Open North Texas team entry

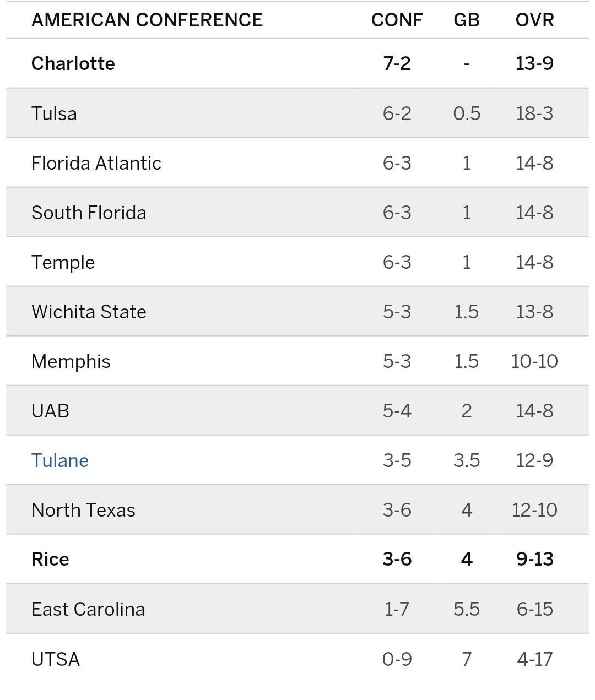point(83,510)
